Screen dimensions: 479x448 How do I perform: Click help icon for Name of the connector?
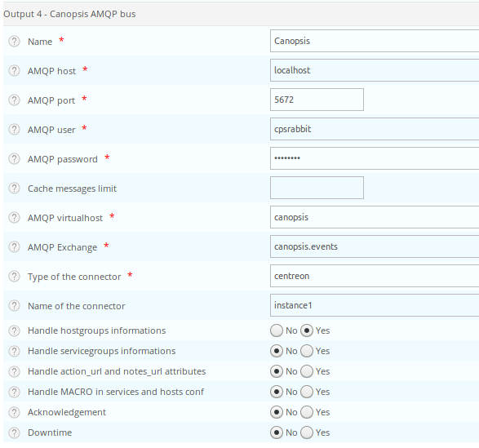point(14,305)
